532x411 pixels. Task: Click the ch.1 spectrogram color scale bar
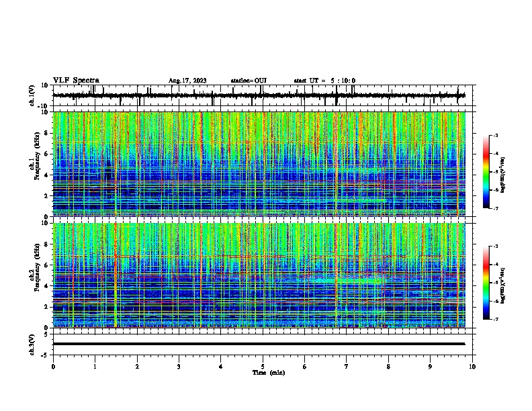pyautogui.click(x=486, y=172)
